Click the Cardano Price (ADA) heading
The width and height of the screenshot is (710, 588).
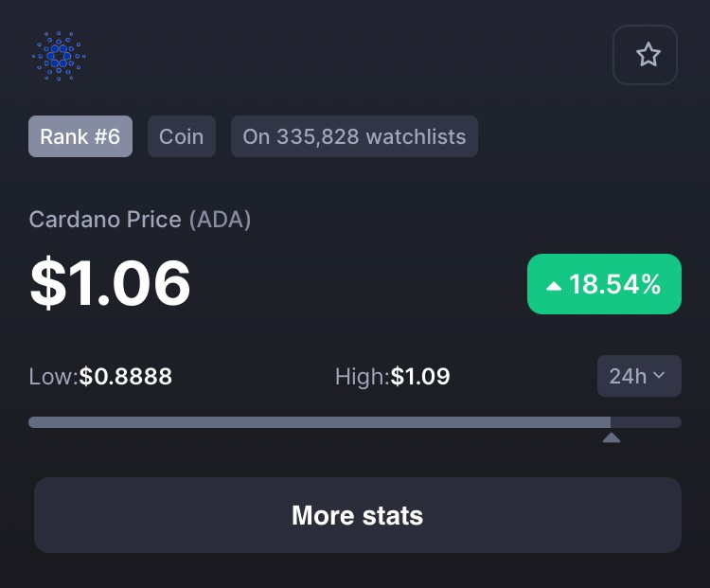point(140,220)
